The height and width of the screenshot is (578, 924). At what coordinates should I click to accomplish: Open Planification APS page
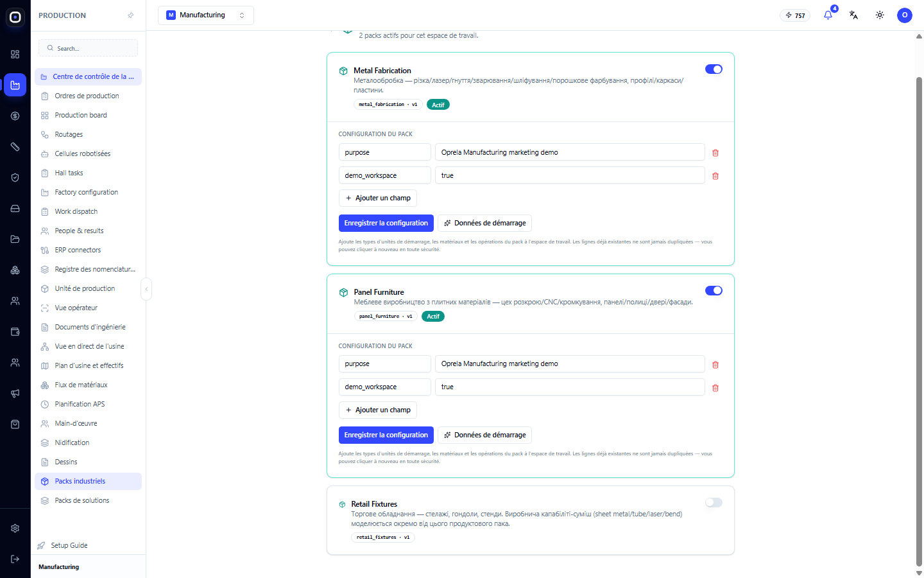pos(88,404)
